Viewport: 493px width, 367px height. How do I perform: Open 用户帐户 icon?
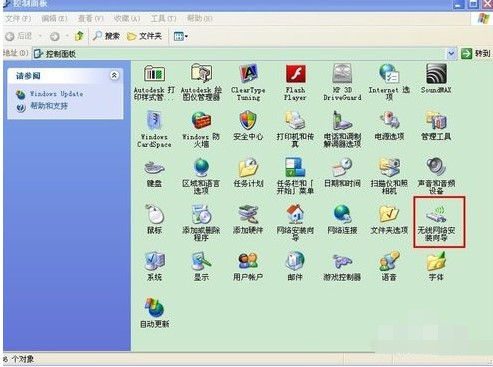(x=248, y=261)
